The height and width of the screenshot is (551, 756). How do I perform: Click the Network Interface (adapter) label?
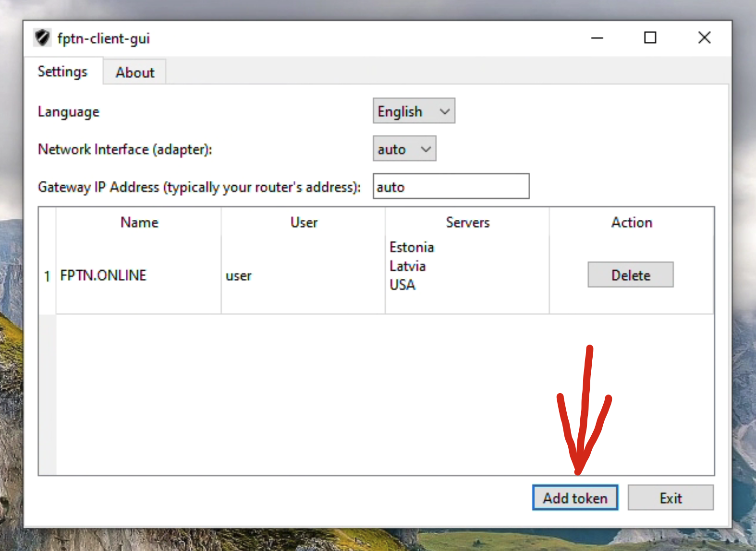tap(125, 149)
